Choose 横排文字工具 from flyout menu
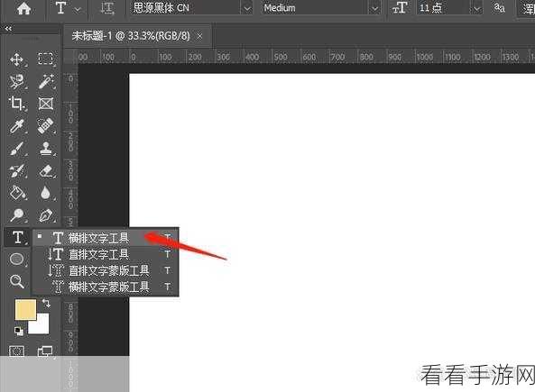This screenshot has height=392, width=535. 106,238
